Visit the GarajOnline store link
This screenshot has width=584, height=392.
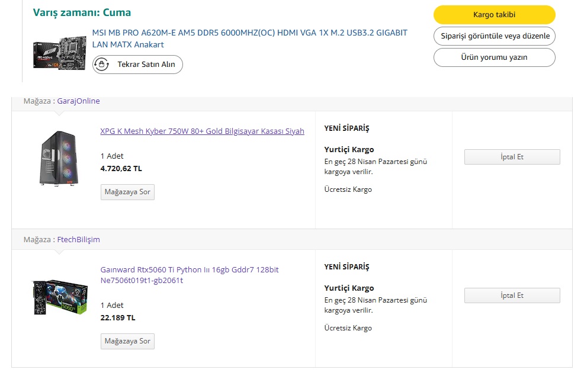coord(78,101)
